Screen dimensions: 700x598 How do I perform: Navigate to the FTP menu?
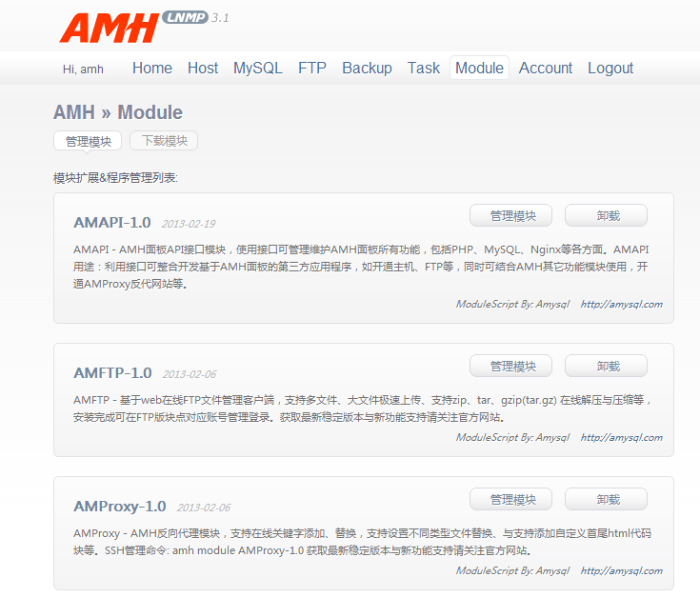click(x=312, y=69)
